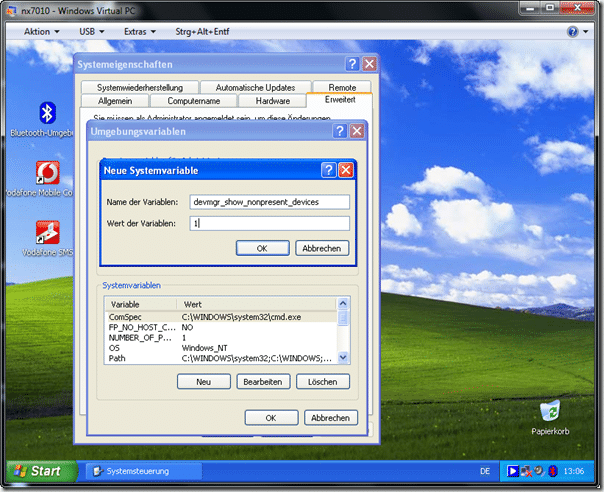The height and width of the screenshot is (492, 604).
Task: Click the Bluetooth tray icon in taskbar
Action: (553, 471)
